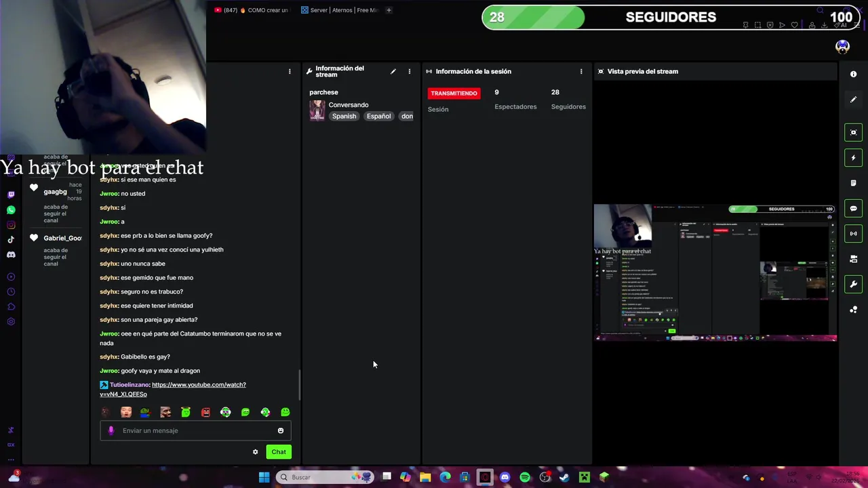Open Windows Start menu
This screenshot has height=488, width=868.
(264, 477)
